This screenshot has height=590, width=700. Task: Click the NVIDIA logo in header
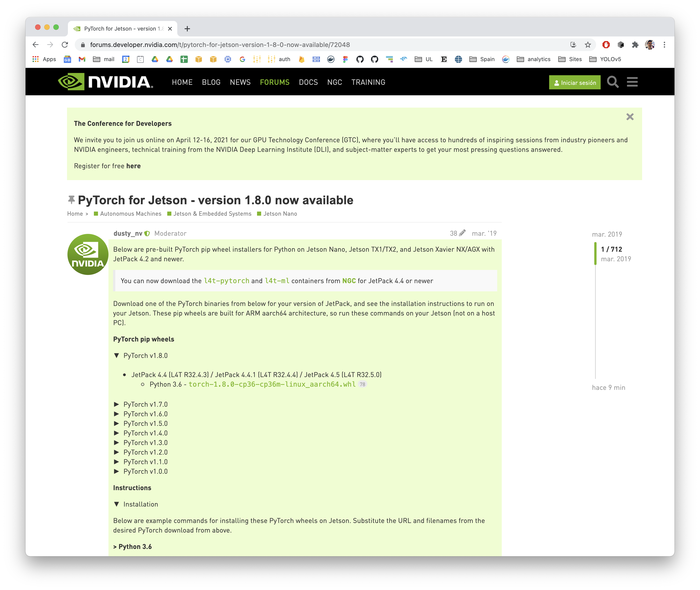(105, 82)
